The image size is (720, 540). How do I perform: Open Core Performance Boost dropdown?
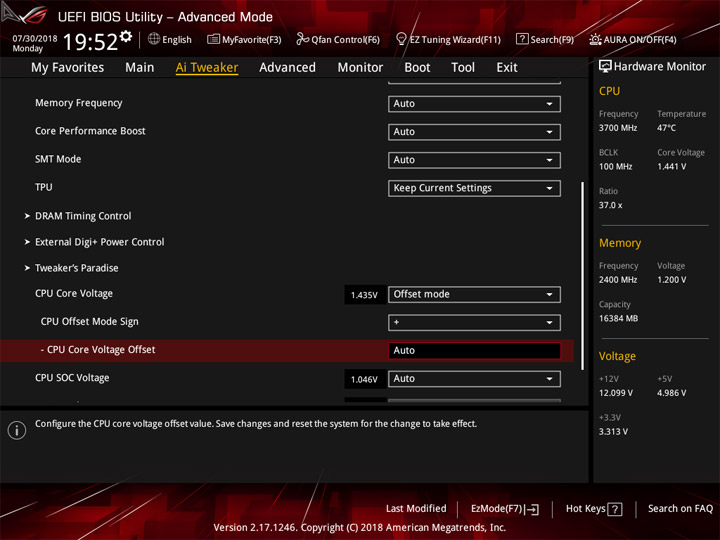[x=474, y=132]
